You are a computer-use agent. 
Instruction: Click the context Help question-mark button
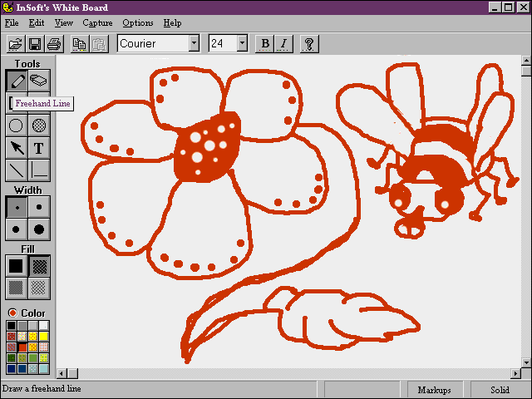[x=308, y=44]
